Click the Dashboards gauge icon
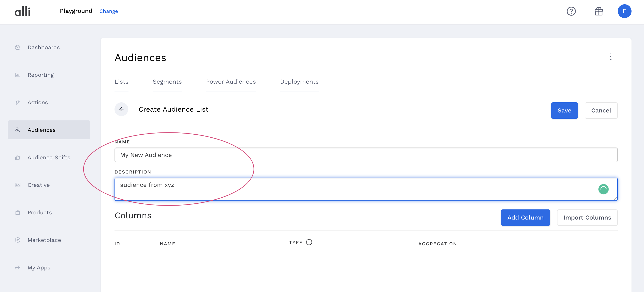This screenshot has width=644, height=292. point(17,48)
